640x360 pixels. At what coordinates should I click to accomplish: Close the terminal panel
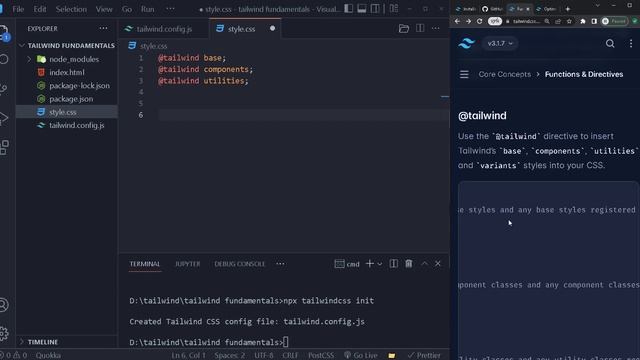(x=438, y=264)
